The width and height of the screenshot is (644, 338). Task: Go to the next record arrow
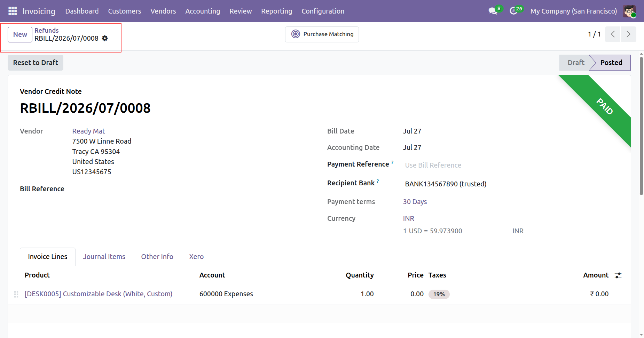point(628,34)
